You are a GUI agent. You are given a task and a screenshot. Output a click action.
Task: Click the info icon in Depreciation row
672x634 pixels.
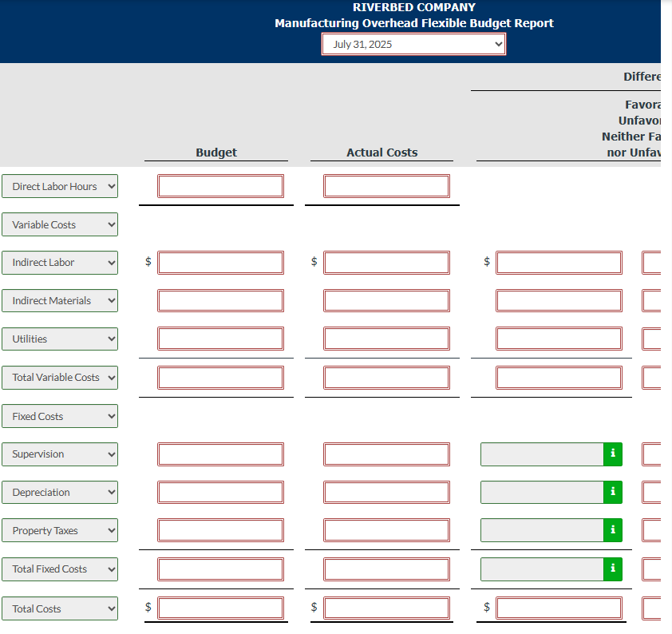click(x=612, y=492)
